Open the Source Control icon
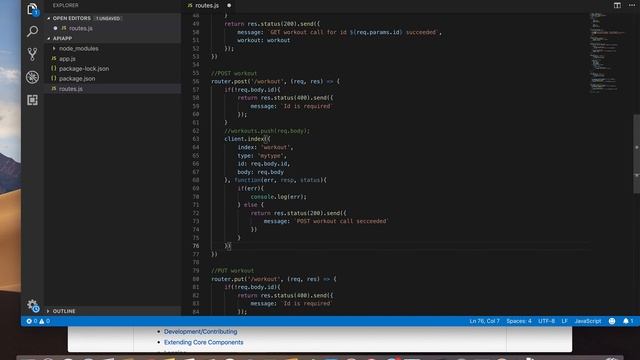The image size is (640, 360). (32, 54)
